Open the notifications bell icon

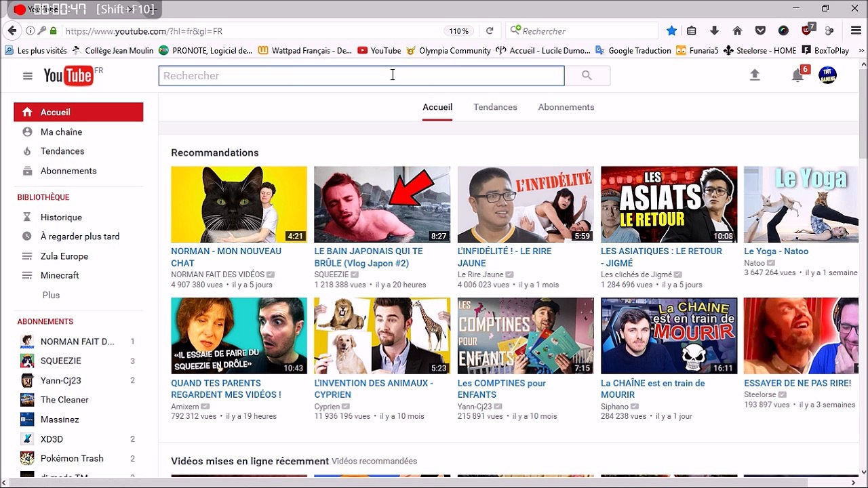point(798,76)
